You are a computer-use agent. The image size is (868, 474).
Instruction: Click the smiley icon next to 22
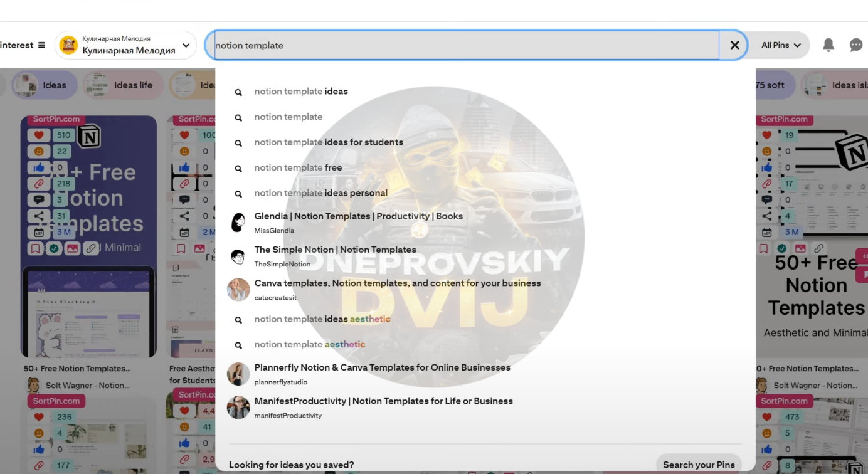pyautogui.click(x=39, y=151)
